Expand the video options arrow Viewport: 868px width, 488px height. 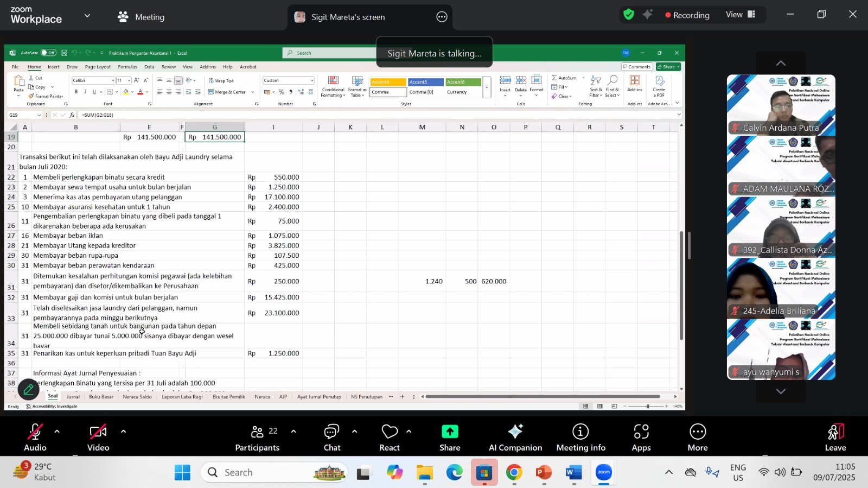click(123, 432)
